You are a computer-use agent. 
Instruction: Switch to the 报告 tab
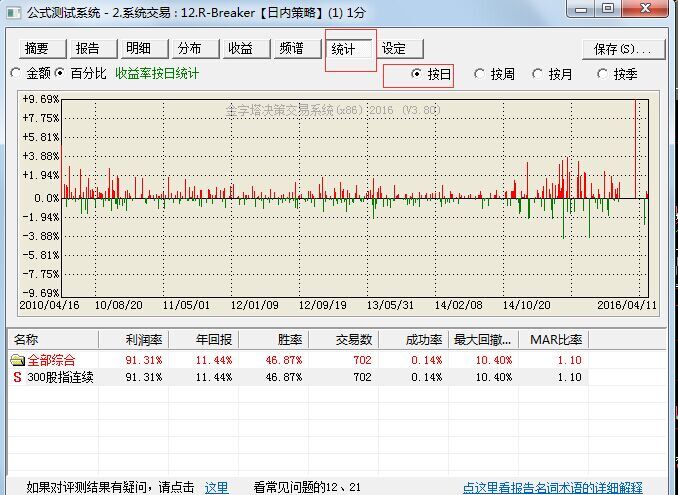88,48
